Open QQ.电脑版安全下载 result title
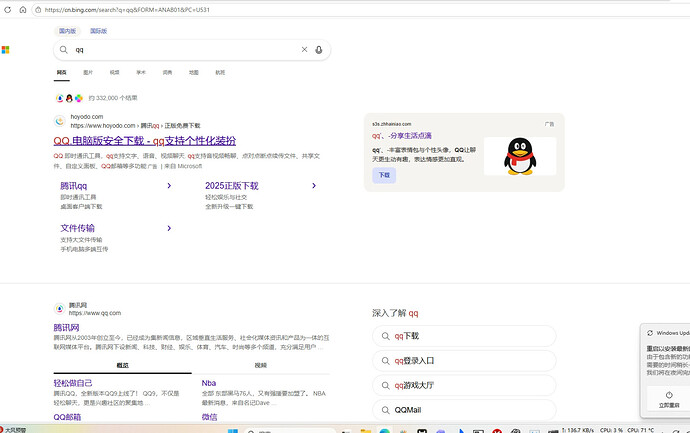The image size is (690, 433). tap(145, 141)
